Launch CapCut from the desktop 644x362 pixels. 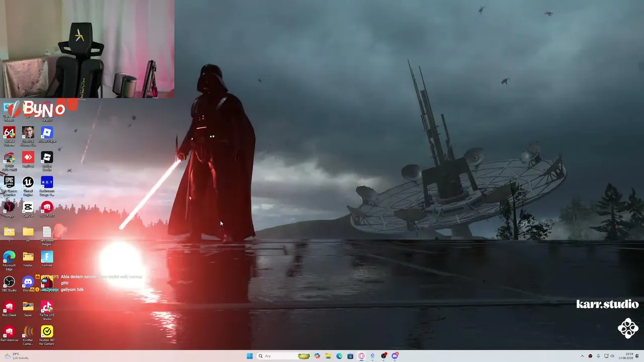pos(28,209)
